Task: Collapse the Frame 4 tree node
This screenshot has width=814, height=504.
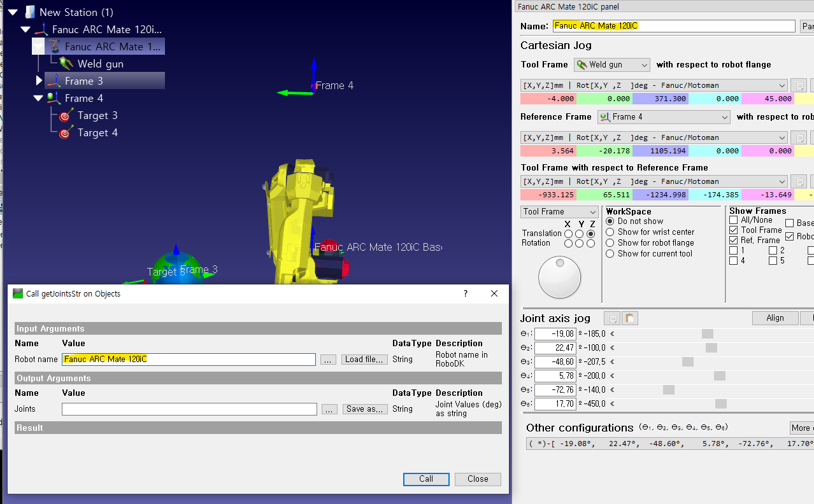Action: pos(38,98)
